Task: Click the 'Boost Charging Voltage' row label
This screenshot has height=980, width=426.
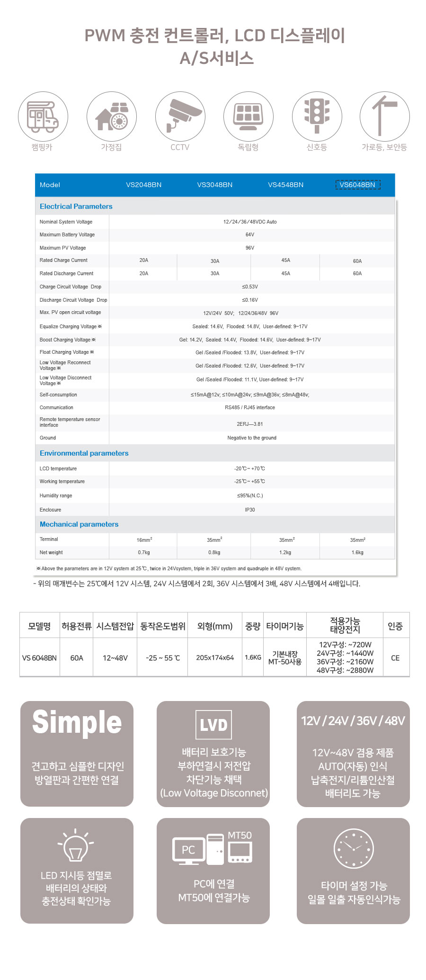Action: (x=68, y=340)
